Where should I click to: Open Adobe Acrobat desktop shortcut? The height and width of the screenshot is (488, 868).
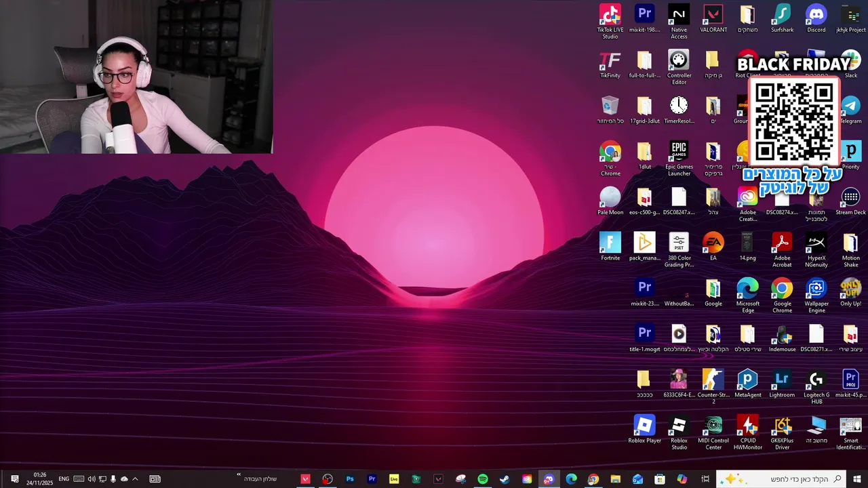click(x=782, y=249)
